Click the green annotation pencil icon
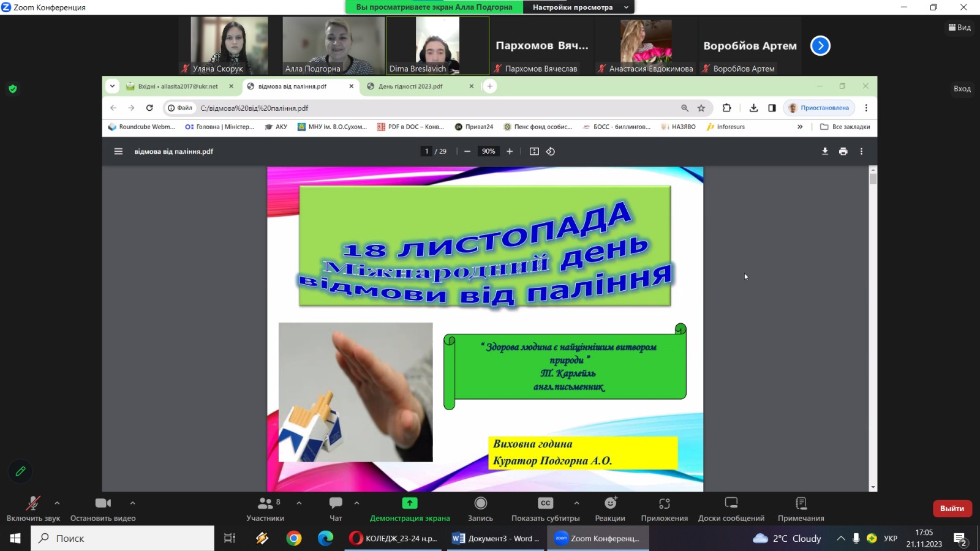 coord(20,471)
